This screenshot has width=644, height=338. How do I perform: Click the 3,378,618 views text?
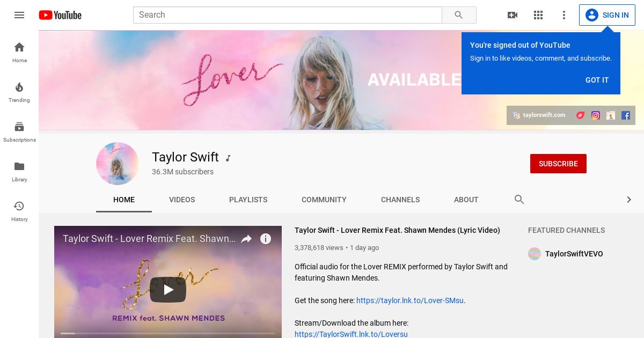pyautogui.click(x=319, y=248)
